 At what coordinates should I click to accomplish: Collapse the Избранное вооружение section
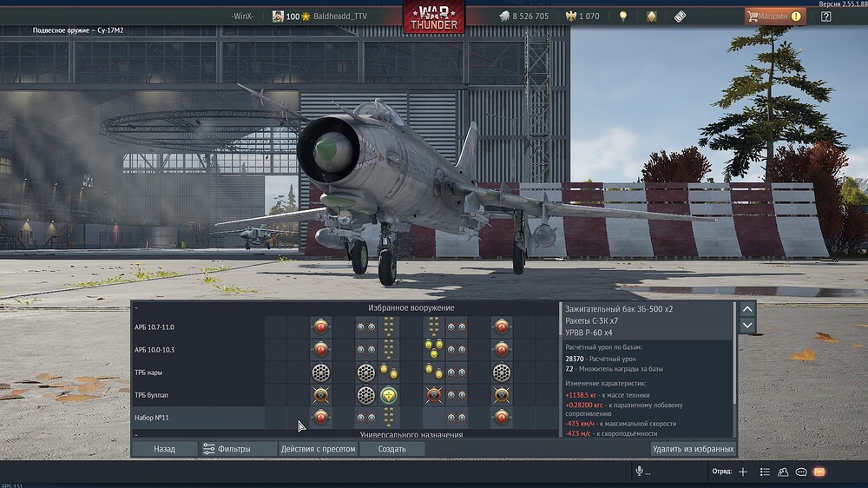136,307
